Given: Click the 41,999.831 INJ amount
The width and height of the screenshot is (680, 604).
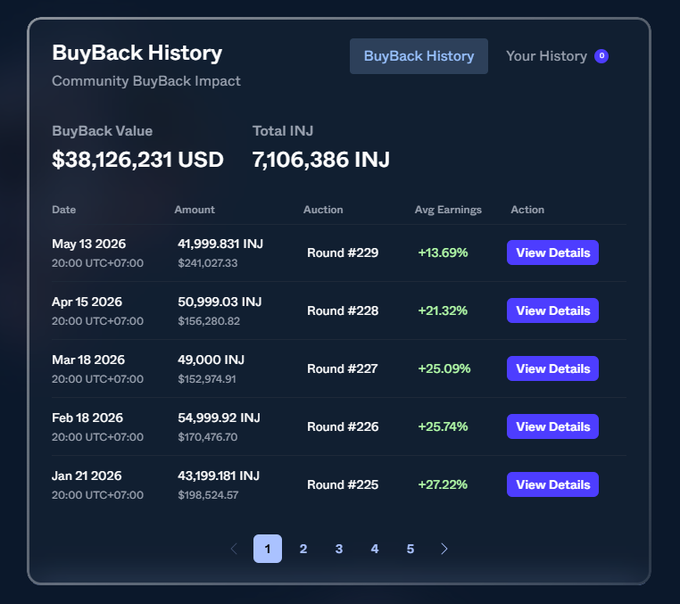Looking at the screenshot, I should point(220,244).
